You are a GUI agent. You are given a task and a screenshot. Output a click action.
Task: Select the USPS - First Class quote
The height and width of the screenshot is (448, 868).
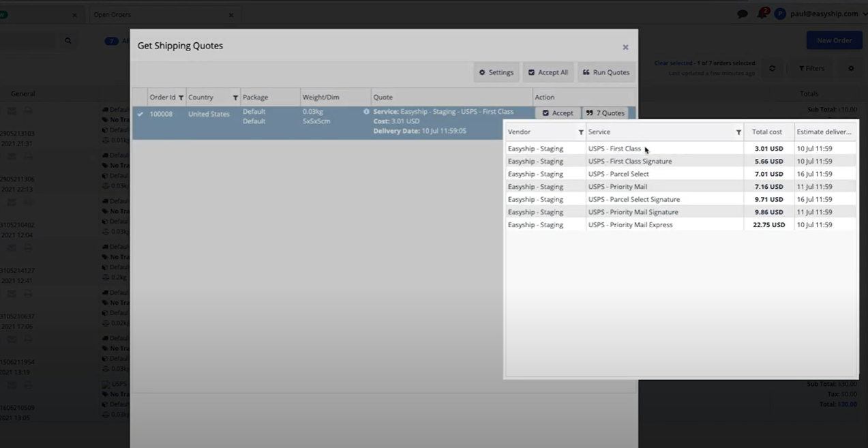pyautogui.click(x=681, y=149)
